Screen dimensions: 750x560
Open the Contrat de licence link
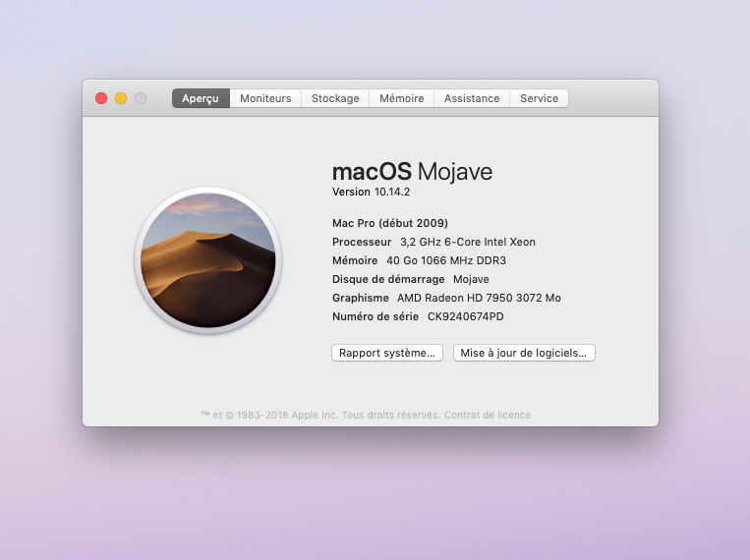pyautogui.click(x=488, y=416)
